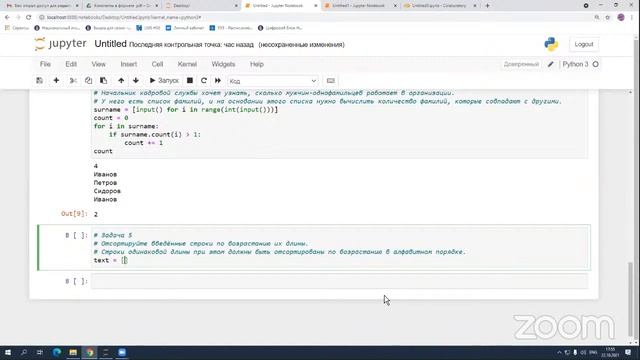
Task: Switch to the Colaboratory browser tab
Action: (x=440, y=6)
